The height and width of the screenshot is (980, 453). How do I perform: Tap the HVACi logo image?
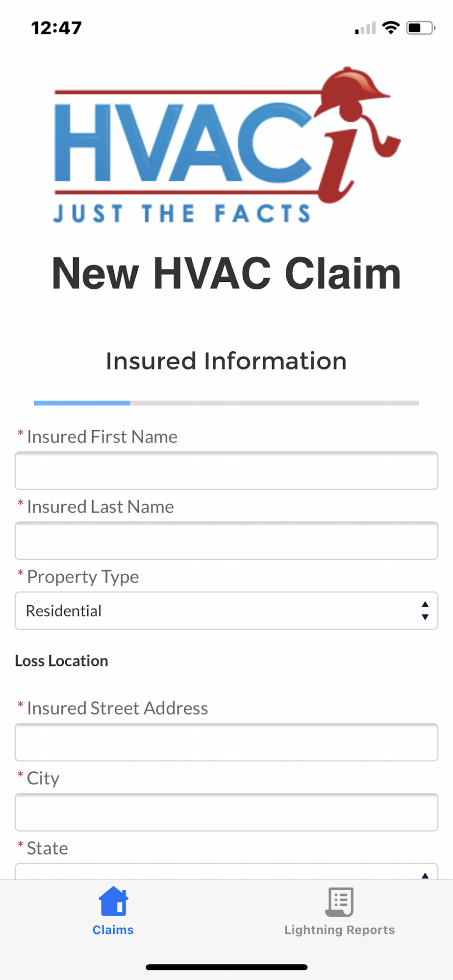coord(227,146)
